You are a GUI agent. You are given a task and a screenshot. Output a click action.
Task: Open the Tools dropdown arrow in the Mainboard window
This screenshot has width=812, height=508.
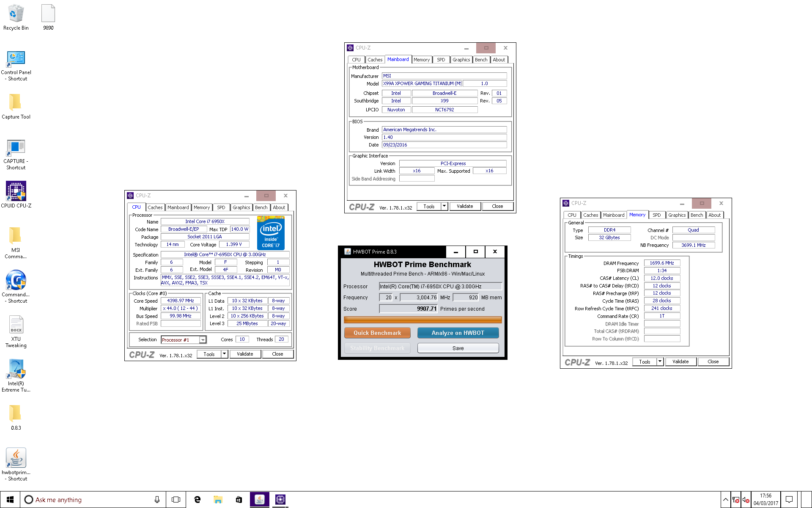[444, 206]
